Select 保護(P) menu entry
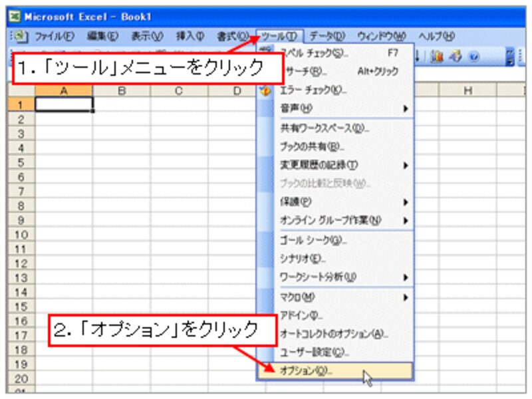The image size is (532, 399). [335, 202]
